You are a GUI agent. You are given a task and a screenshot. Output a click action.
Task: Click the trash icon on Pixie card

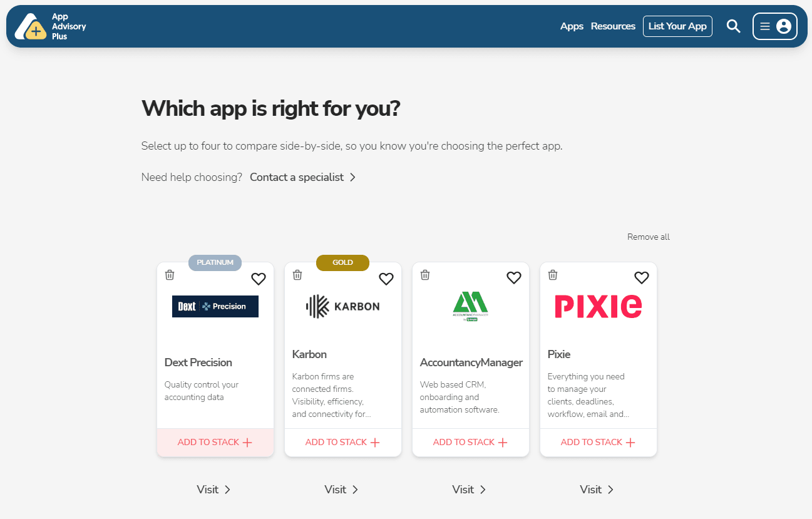coord(553,275)
